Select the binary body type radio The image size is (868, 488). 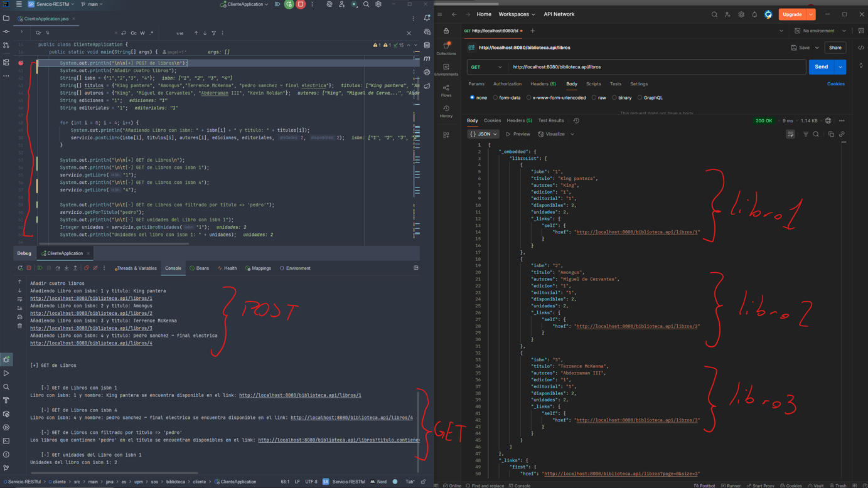coord(614,98)
